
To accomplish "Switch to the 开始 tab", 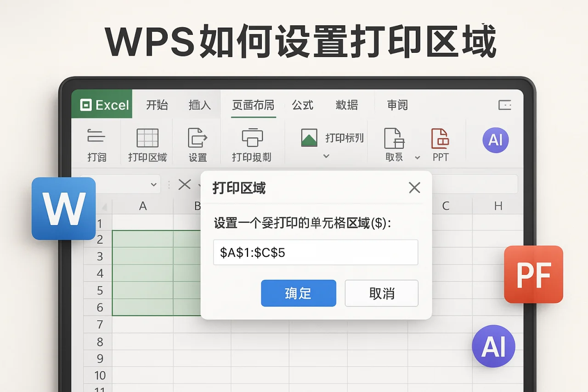I will tap(157, 105).
